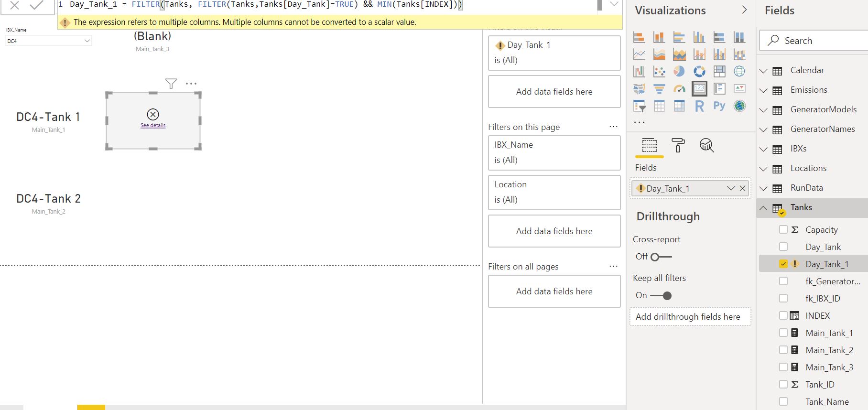Expand the Emissions table
The height and width of the screenshot is (410, 868).
(763, 90)
